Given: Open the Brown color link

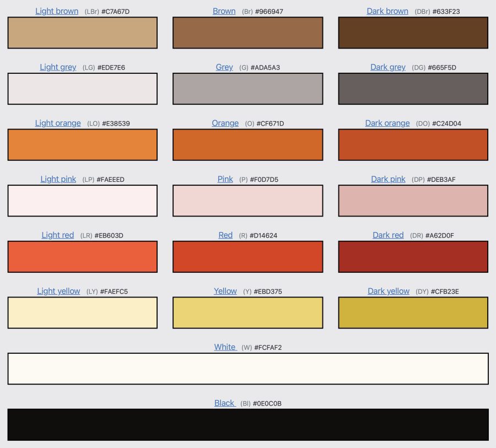Looking at the screenshot, I should click(224, 10).
